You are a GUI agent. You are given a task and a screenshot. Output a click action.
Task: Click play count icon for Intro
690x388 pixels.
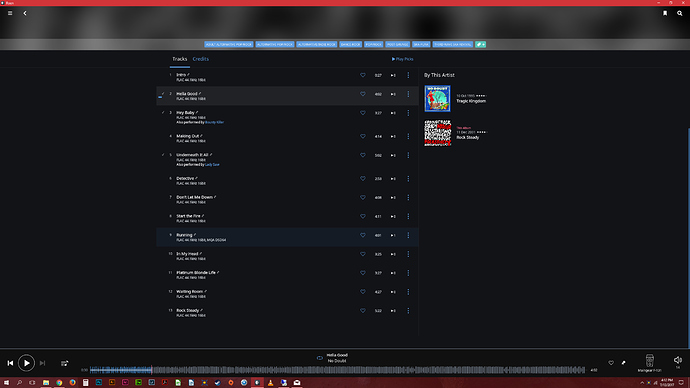coord(393,75)
